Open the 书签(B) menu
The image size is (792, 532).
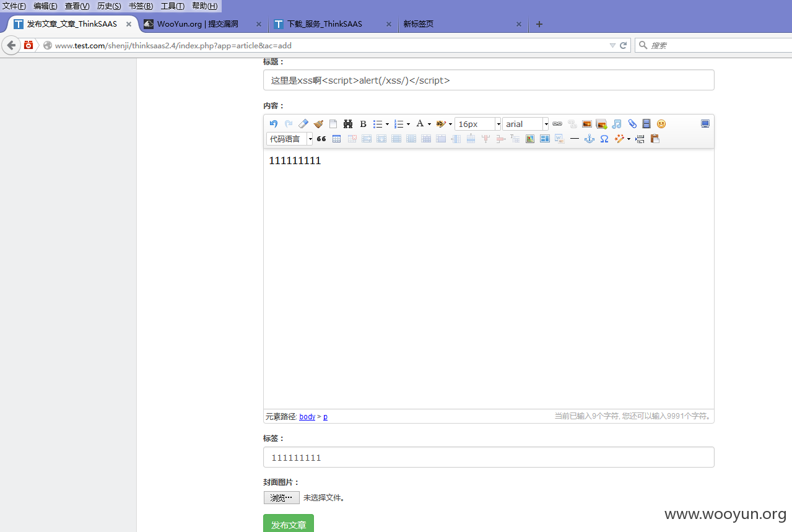pyautogui.click(x=141, y=6)
